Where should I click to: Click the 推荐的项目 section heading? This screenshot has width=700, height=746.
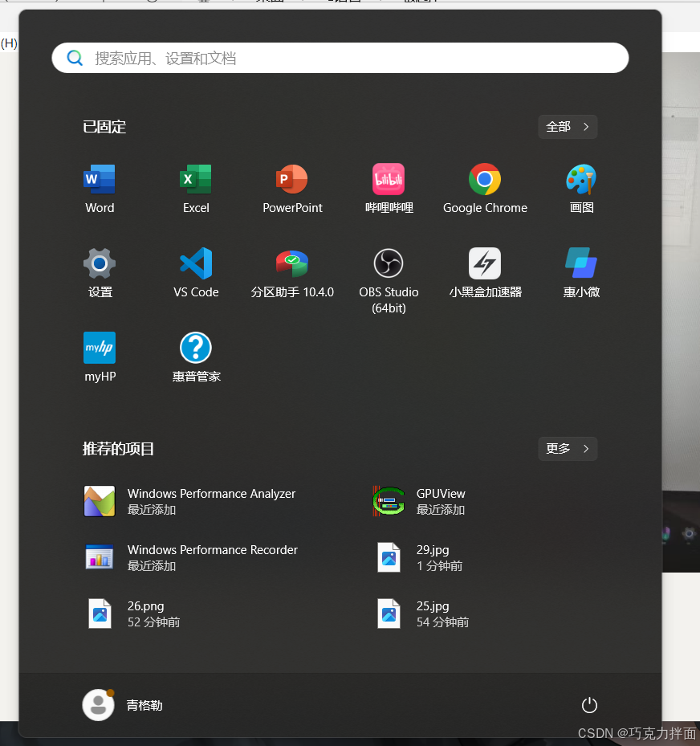118,449
